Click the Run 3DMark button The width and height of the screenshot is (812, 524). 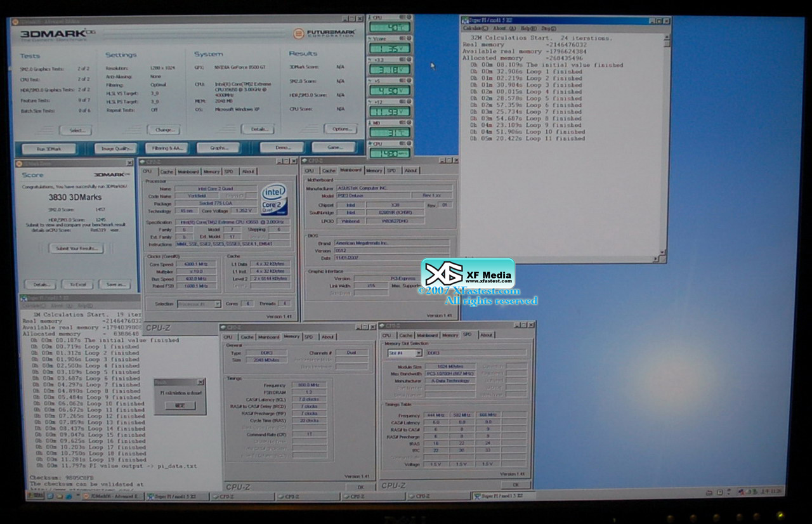tap(48, 148)
